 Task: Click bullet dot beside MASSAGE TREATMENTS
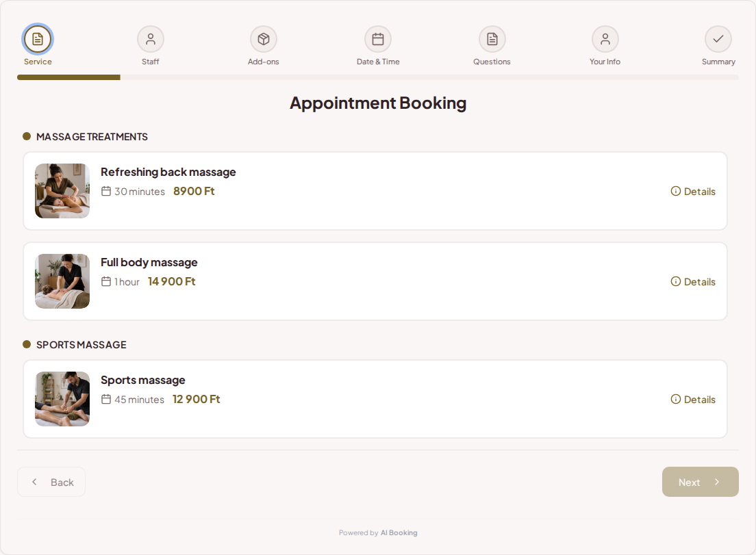point(27,136)
